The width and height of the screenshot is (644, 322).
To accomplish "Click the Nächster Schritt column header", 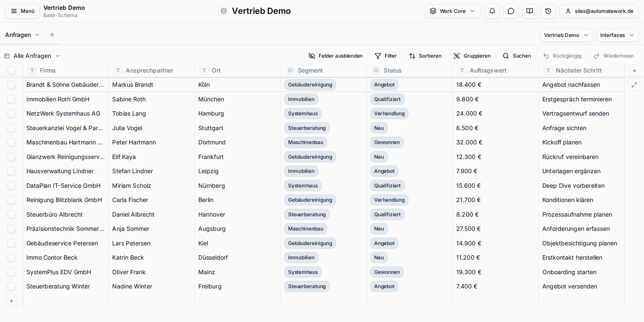I will point(582,71).
